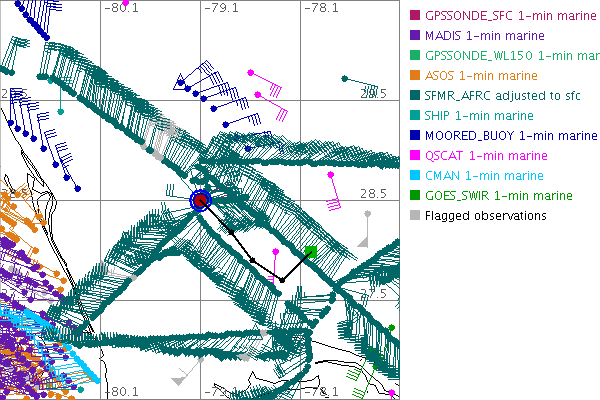Click the -79.1 longitude label at top
This screenshot has height=400, width=600.
[220, 8]
